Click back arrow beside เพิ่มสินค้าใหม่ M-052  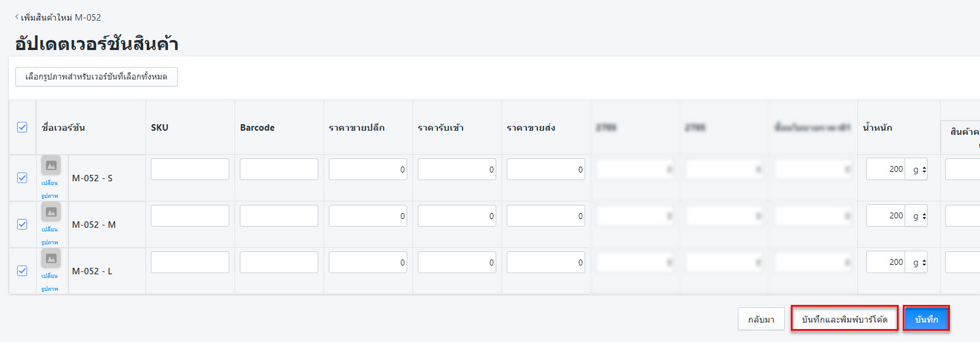pos(17,17)
